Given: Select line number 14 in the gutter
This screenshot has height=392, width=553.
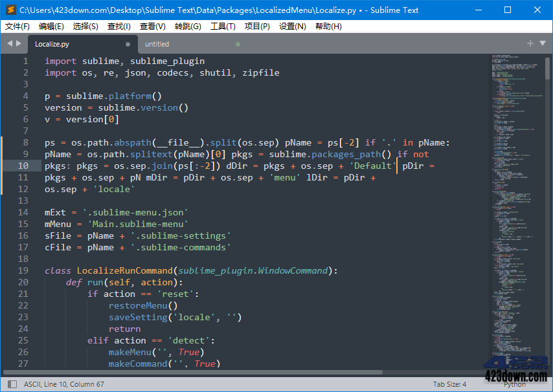Looking at the screenshot, I should click(x=23, y=212).
